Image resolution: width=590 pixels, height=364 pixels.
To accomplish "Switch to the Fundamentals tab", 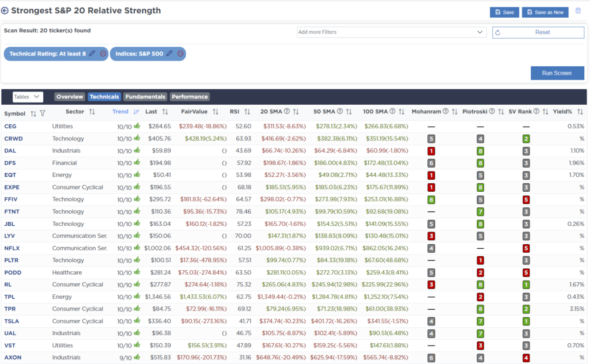I will pyautogui.click(x=145, y=97).
